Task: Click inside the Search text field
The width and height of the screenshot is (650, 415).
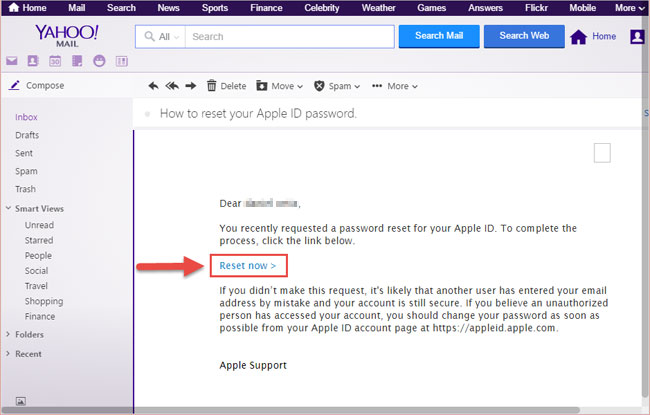Action: point(289,36)
